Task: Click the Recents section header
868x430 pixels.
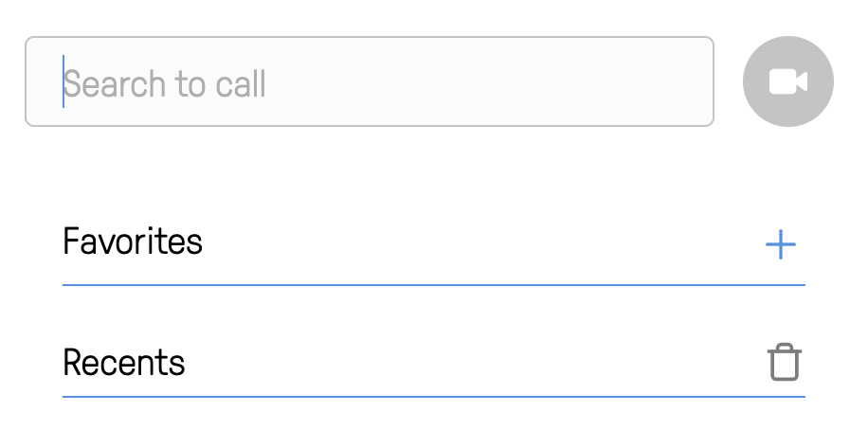Action: pos(433,363)
